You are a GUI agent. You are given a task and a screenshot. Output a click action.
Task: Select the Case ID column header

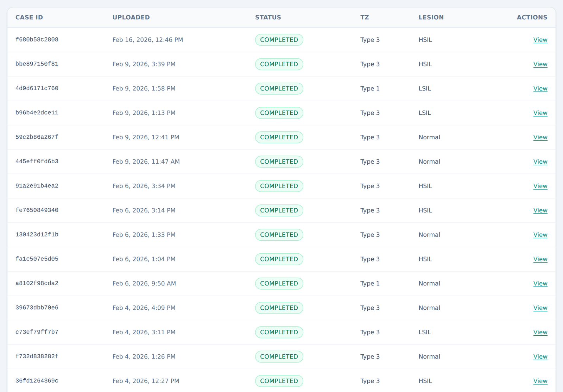(x=29, y=17)
